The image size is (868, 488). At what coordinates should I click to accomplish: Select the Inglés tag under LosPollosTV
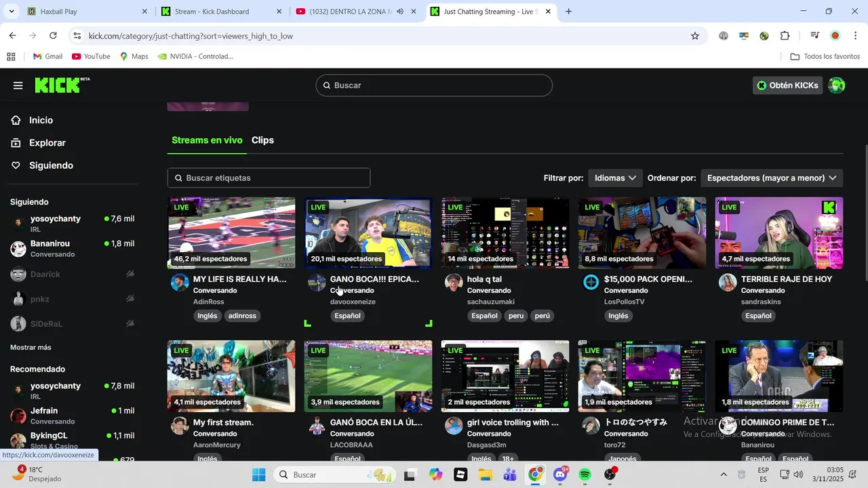coord(618,316)
